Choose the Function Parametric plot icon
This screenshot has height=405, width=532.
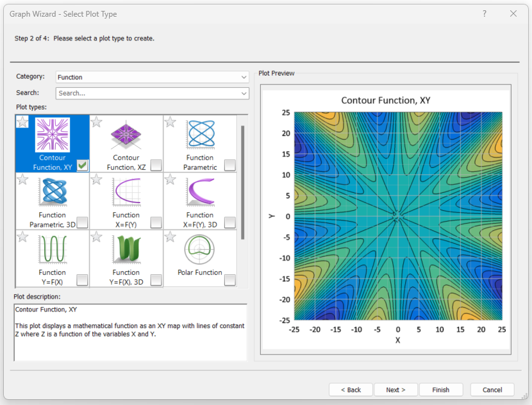pyautogui.click(x=199, y=135)
